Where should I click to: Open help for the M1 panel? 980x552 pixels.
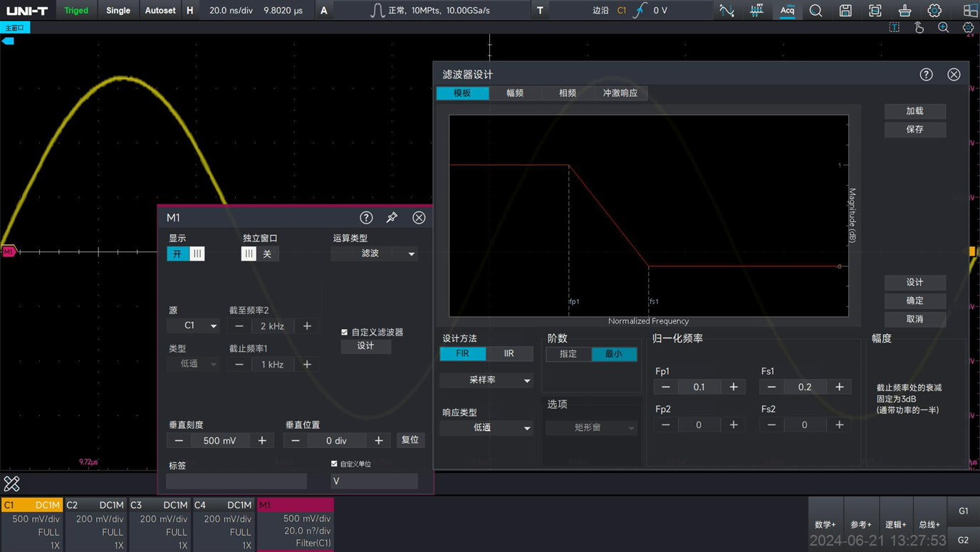(366, 217)
